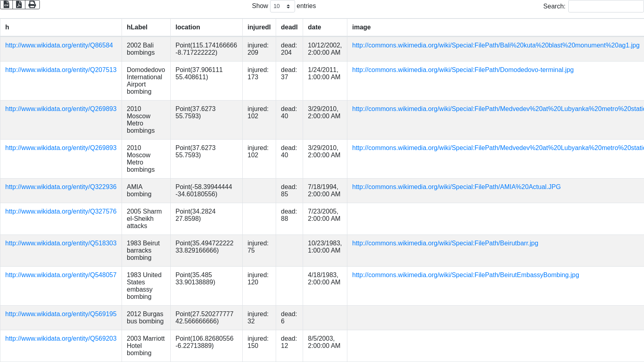Sort table by date column header

314,27
